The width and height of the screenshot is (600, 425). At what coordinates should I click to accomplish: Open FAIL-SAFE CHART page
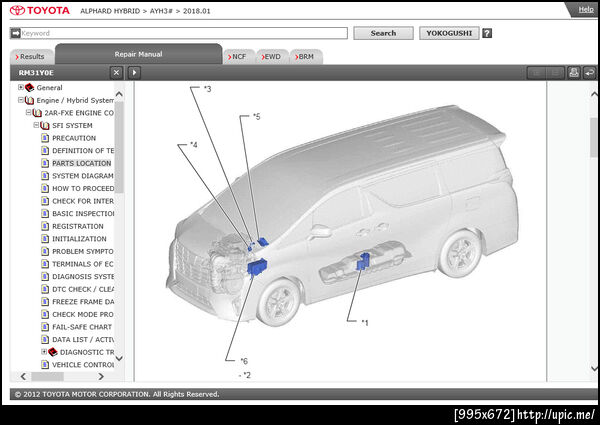tap(82, 327)
